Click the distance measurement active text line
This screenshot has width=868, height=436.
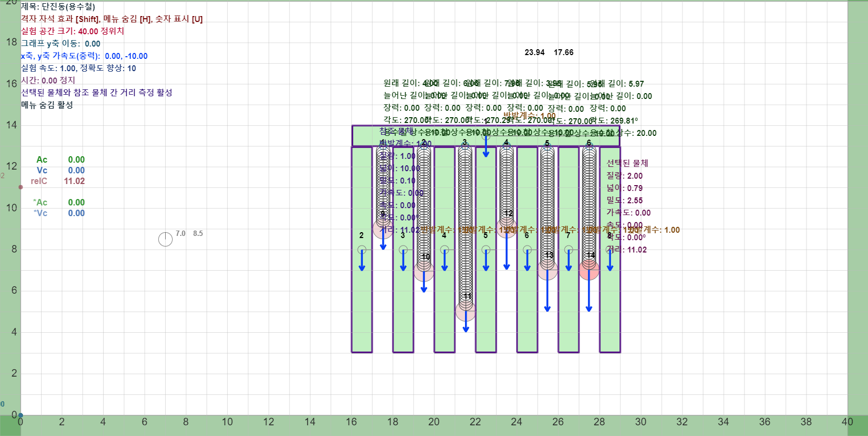coord(97,93)
